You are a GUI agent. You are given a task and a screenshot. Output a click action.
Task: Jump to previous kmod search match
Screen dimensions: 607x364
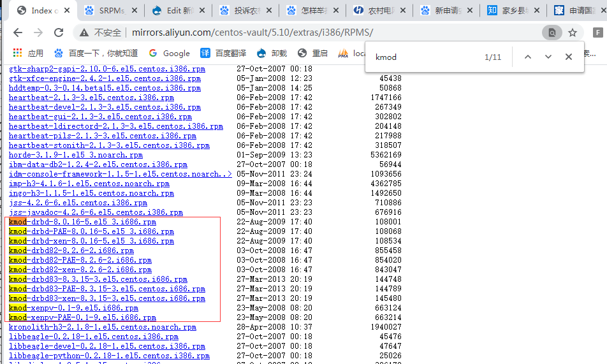click(x=528, y=57)
